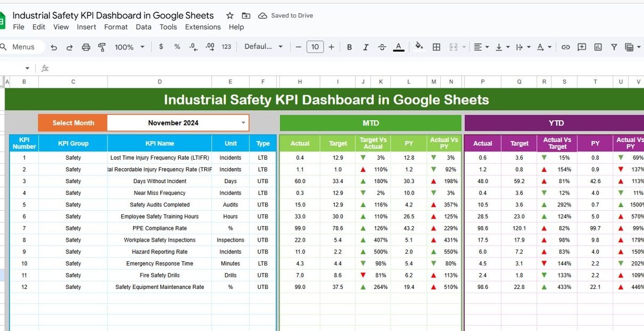
Task: Open the Extensions menu
Action: click(x=203, y=27)
